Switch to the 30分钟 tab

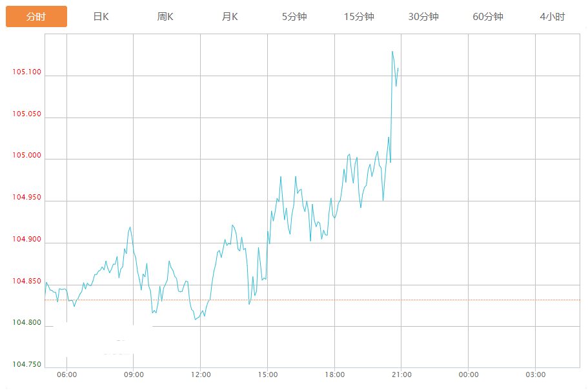point(423,17)
